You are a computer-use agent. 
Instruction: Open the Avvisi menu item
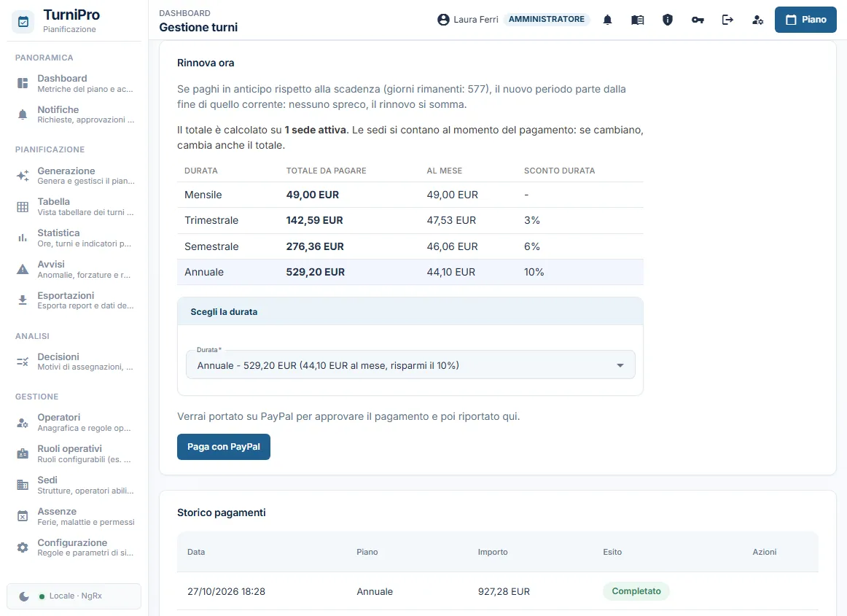click(x=74, y=269)
